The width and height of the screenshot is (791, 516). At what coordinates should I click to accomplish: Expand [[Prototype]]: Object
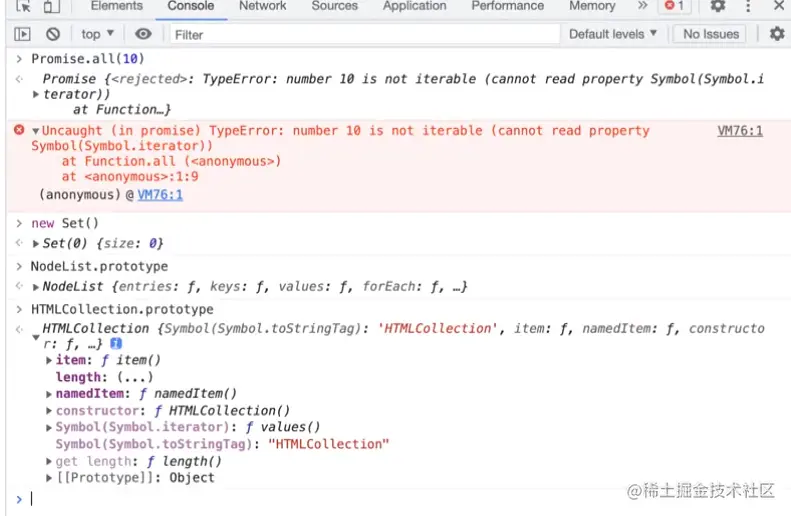pyautogui.click(x=49, y=478)
